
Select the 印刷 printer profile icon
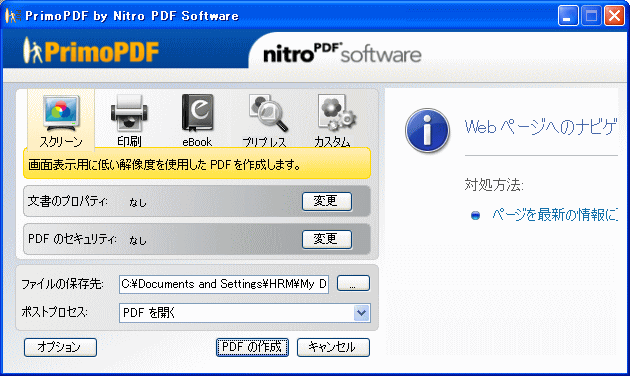[x=129, y=114]
